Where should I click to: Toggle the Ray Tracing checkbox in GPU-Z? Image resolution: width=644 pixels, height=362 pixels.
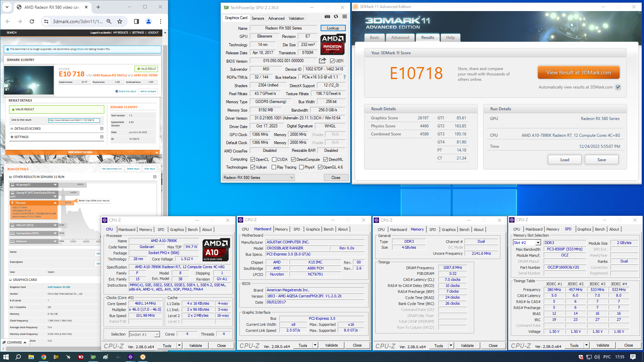[274, 167]
